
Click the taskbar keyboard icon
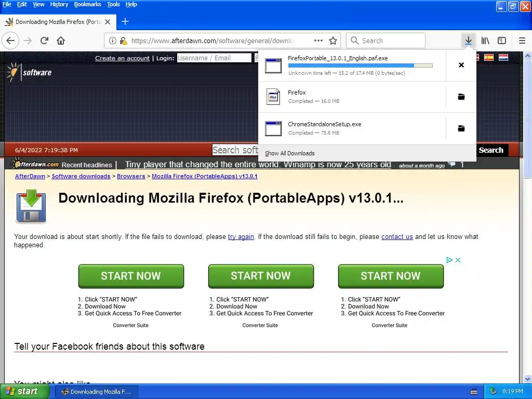[x=474, y=392]
